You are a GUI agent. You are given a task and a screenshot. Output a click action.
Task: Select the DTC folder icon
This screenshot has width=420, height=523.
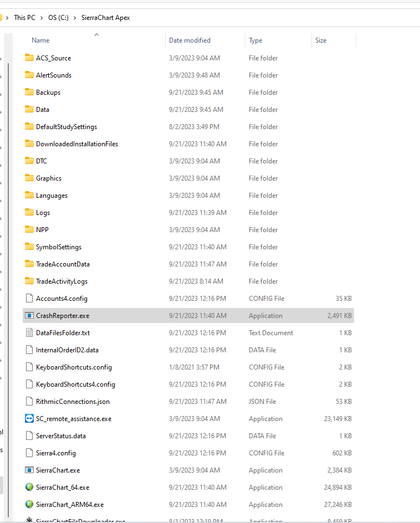tap(29, 161)
